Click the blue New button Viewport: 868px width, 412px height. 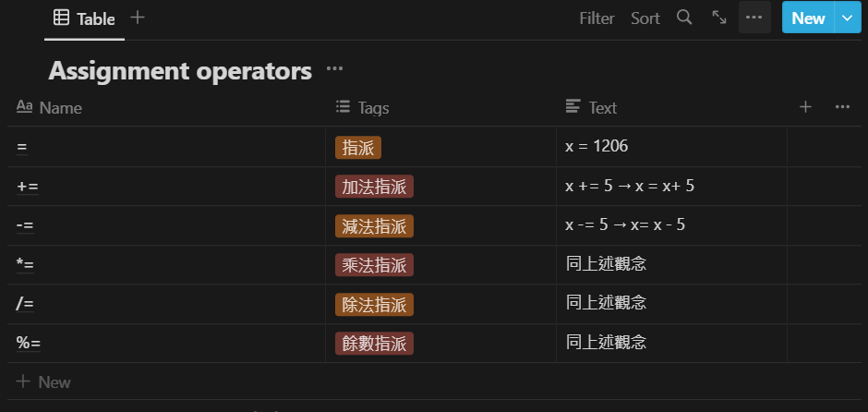point(808,18)
